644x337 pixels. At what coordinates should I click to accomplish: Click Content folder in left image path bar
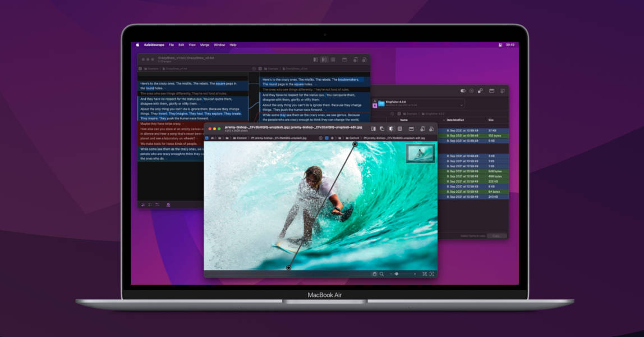[240, 138]
